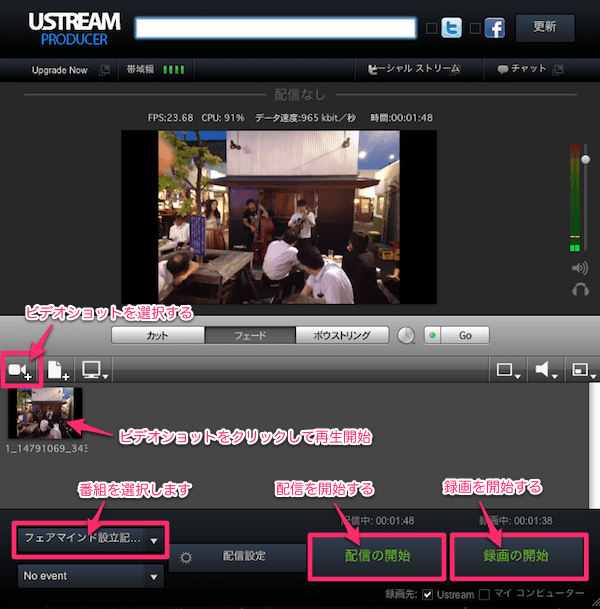Viewport: 600px width, 609px height.
Task: Enable the Twitter sharing checkbox
Action: 431,28
